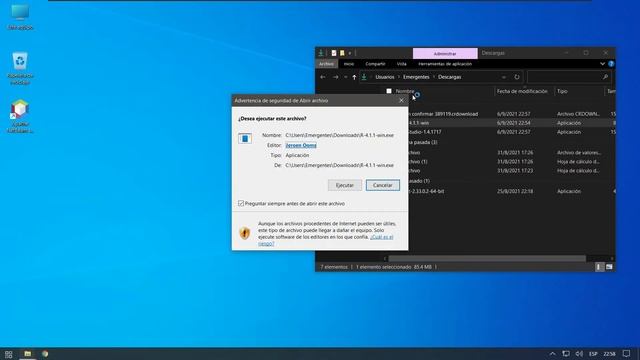
Task: Select the 2.33.0.2-64-bit application row
Action: coord(511,191)
